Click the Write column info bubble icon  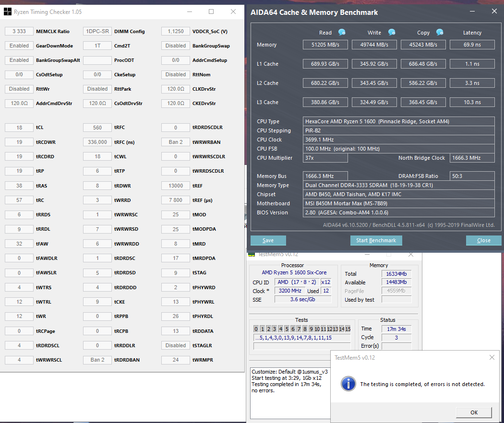coord(392,32)
